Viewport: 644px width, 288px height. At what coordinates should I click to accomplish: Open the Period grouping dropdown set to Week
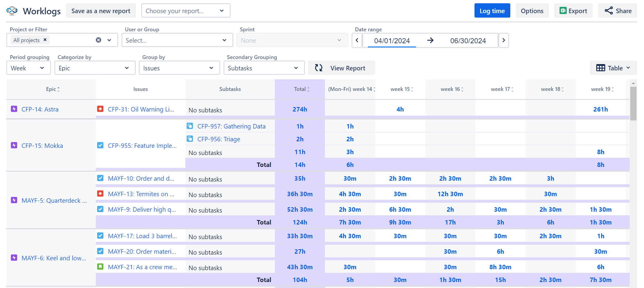coord(28,68)
